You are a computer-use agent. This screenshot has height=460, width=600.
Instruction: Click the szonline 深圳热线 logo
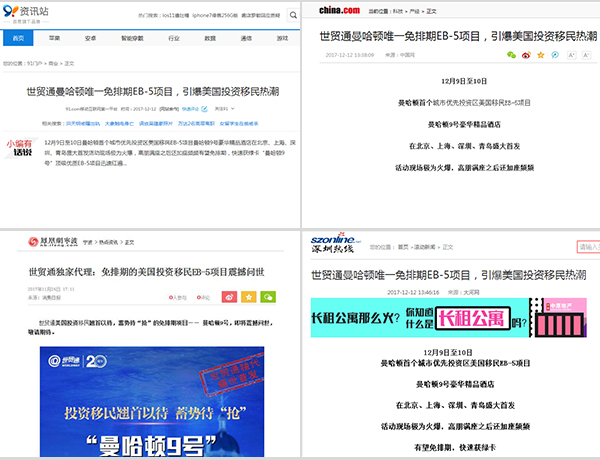pyautogui.click(x=336, y=243)
